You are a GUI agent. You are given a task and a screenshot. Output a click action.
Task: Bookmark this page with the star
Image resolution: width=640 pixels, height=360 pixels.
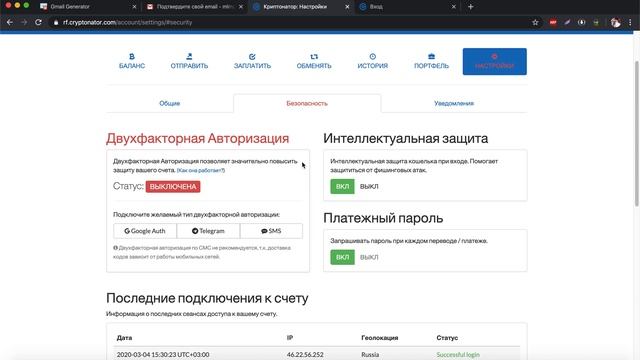[535, 22]
